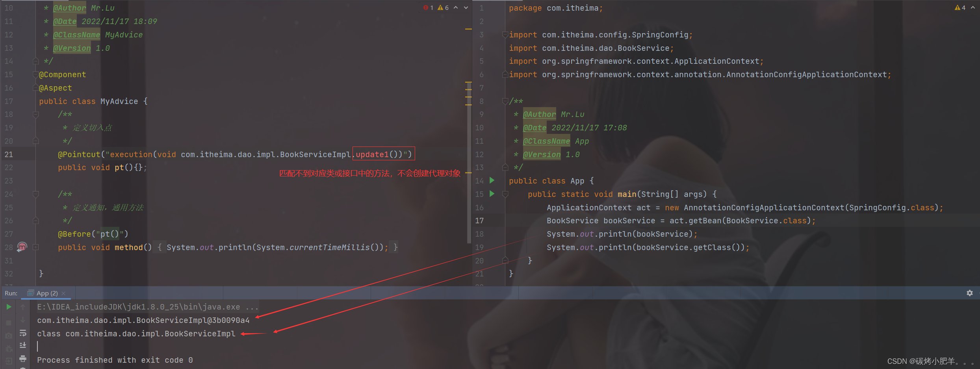The width and height of the screenshot is (980, 369).
Task: Click the stop process square icon
Action: click(9, 323)
